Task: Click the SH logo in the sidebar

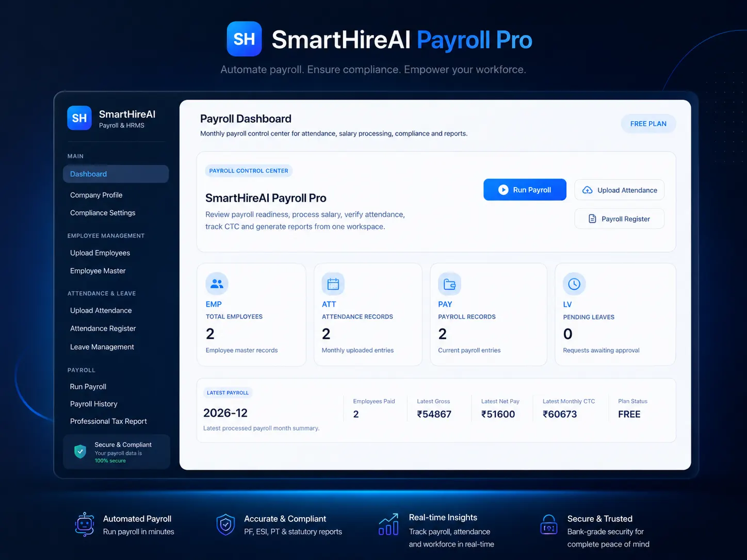Action: (79, 118)
